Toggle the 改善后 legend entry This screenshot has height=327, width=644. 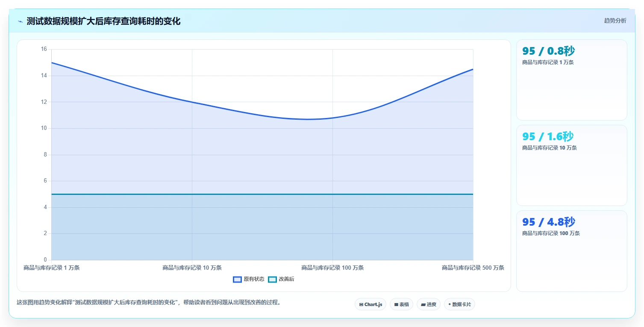[281, 279]
